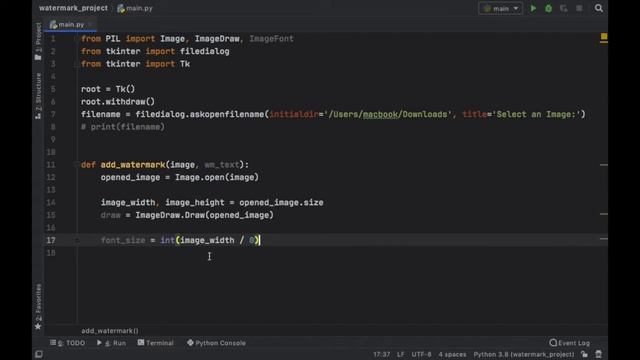The height and width of the screenshot is (360, 640).
Task: Click watermark_project breadcrumb in navigation bar
Action: [73, 8]
